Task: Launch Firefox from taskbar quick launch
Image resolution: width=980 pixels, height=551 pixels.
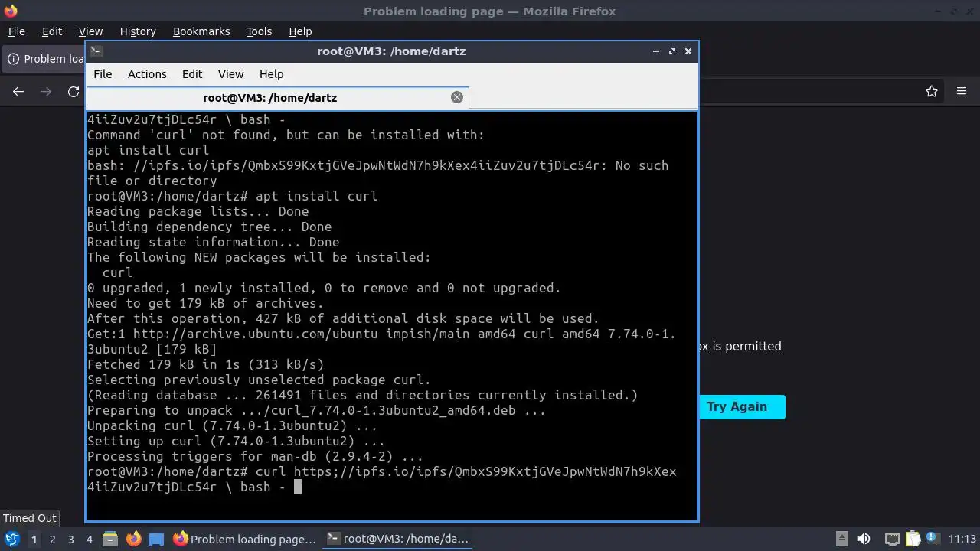Action: pos(133,539)
